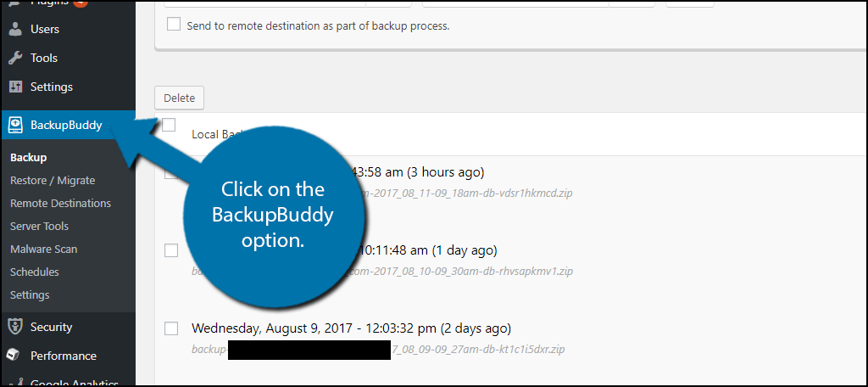Screen dimensions: 868x387
Task: Click the Plugins sidebar icon
Action: pos(15,3)
